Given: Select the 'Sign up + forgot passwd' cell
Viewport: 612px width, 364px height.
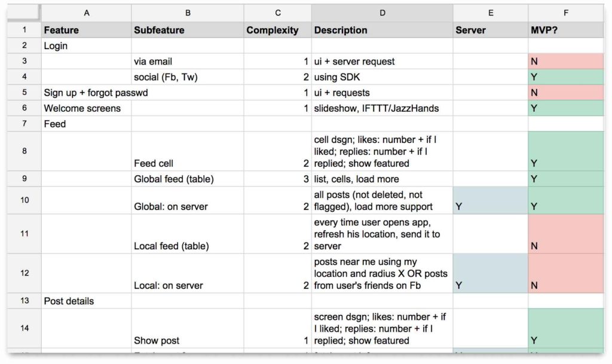Looking at the screenshot, I should point(87,93).
